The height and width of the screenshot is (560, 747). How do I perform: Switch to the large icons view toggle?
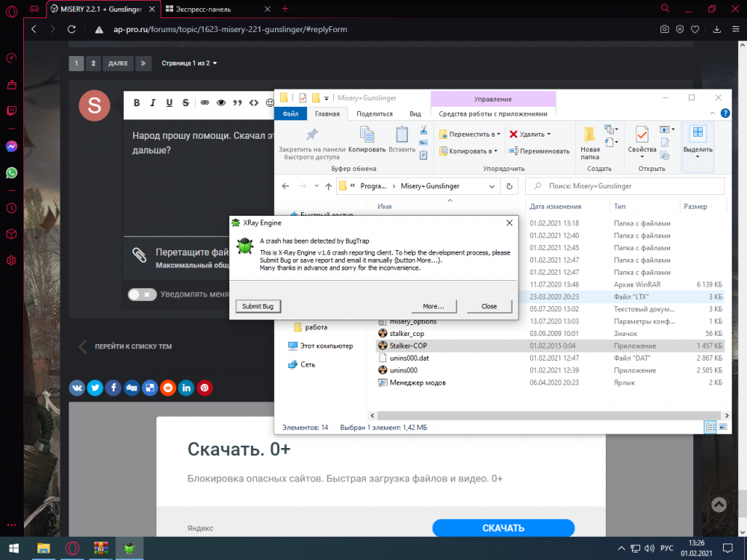click(724, 427)
